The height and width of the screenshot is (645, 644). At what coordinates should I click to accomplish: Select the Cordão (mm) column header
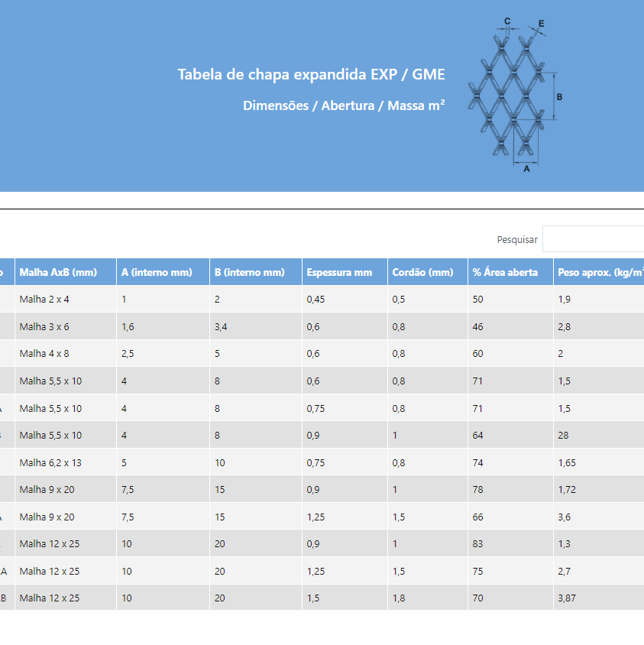(x=422, y=272)
